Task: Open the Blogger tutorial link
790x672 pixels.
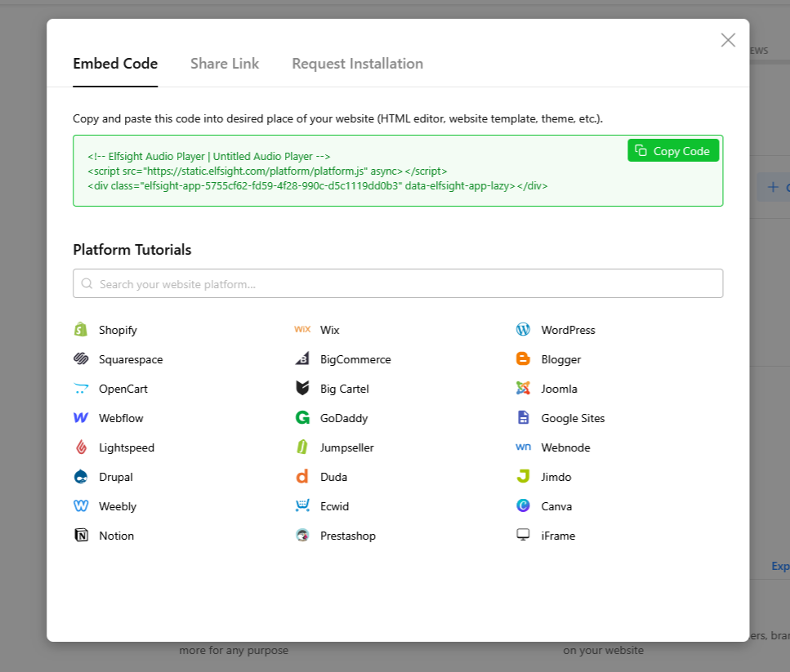Action: [x=561, y=360]
